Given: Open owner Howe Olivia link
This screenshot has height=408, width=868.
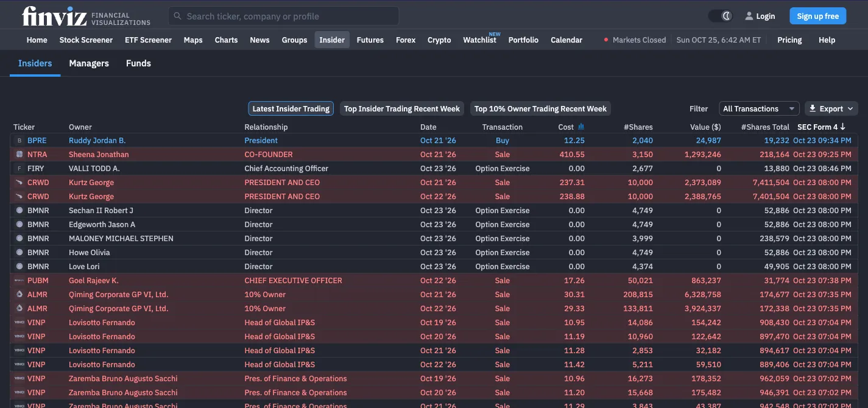Looking at the screenshot, I should [90, 253].
